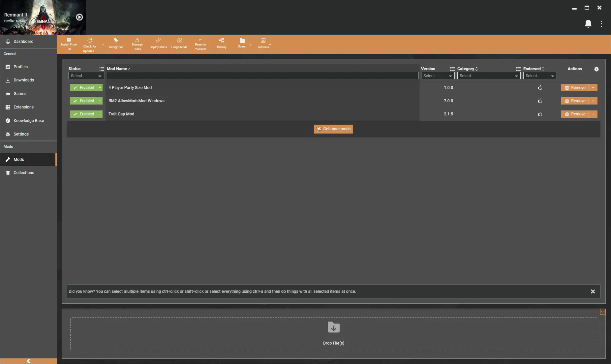Open Manage Rules tool

pyautogui.click(x=137, y=44)
